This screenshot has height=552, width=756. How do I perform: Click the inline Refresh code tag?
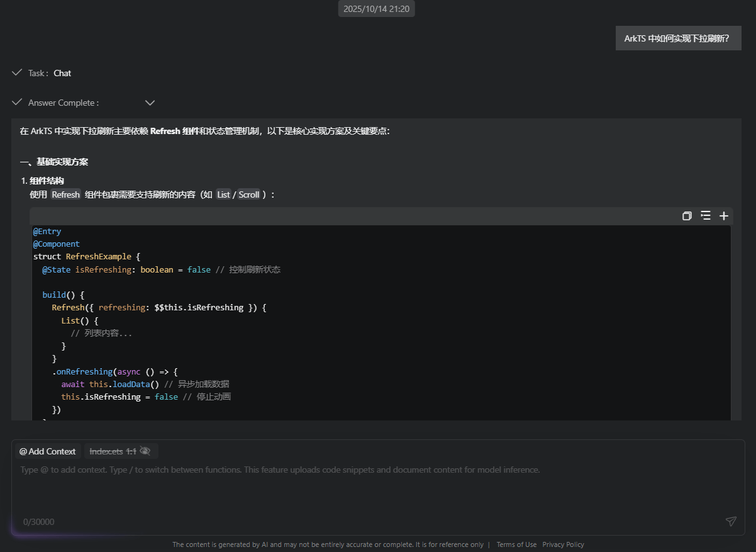coord(65,194)
